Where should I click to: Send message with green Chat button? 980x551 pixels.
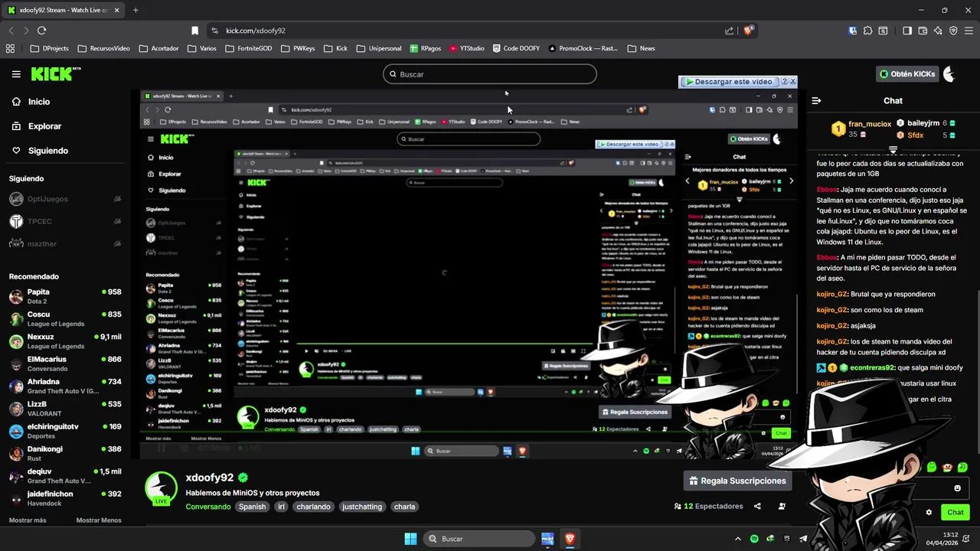pos(955,512)
